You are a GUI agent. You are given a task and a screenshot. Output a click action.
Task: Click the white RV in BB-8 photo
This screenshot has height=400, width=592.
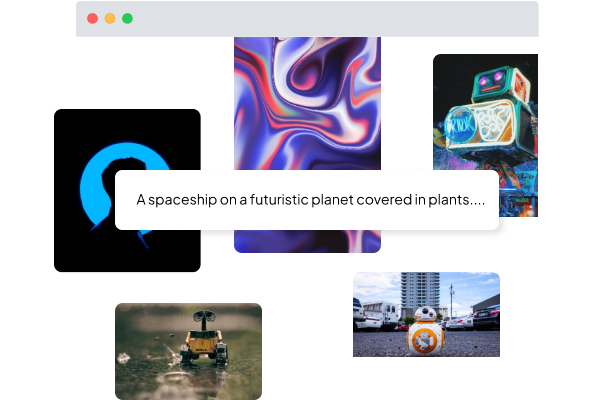pos(382,314)
